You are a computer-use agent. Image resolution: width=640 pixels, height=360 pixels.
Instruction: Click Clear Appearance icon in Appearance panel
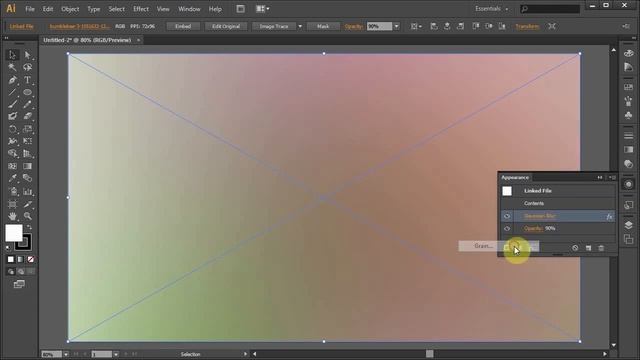click(x=575, y=248)
